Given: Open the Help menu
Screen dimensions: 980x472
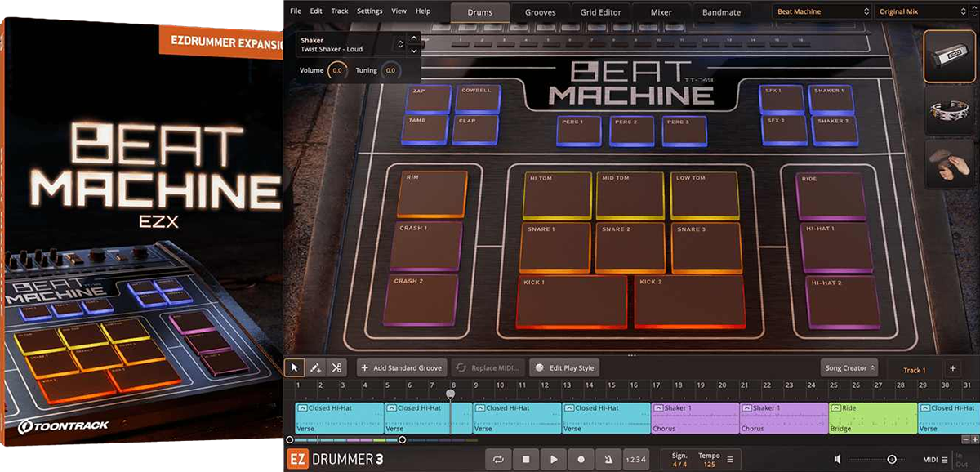Looking at the screenshot, I should click(x=423, y=11).
